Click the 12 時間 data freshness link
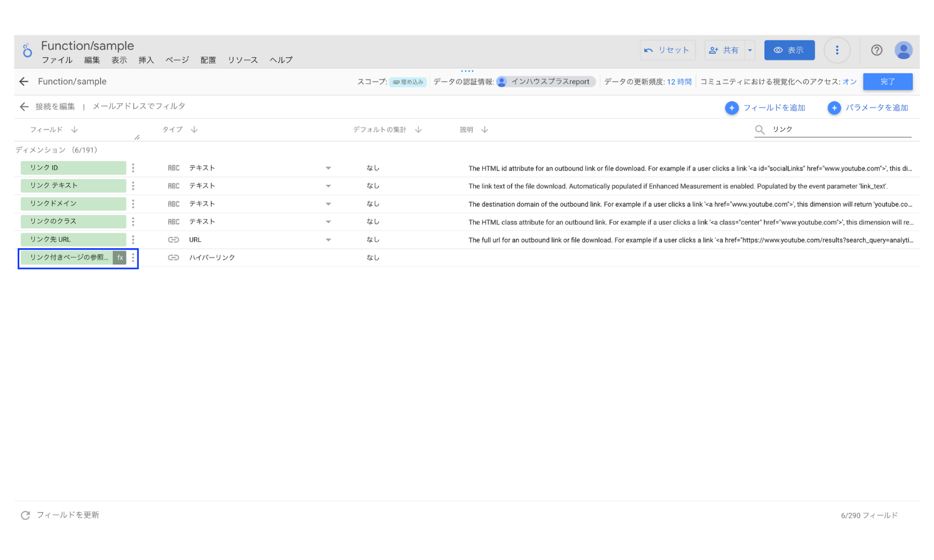The image size is (934, 560). [679, 82]
